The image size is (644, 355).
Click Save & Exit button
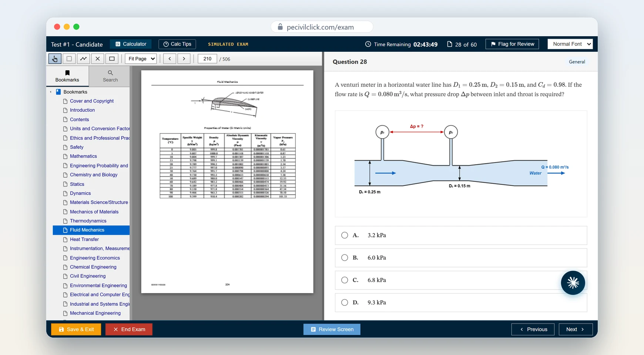coord(76,329)
